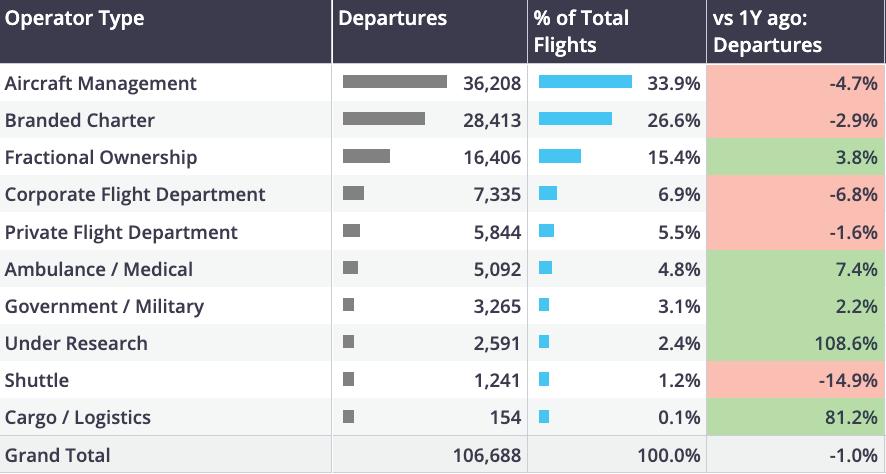Screen dimensions: 886x474
Task: Click the blue percent bar for Branded Charter
Action: pos(575,119)
